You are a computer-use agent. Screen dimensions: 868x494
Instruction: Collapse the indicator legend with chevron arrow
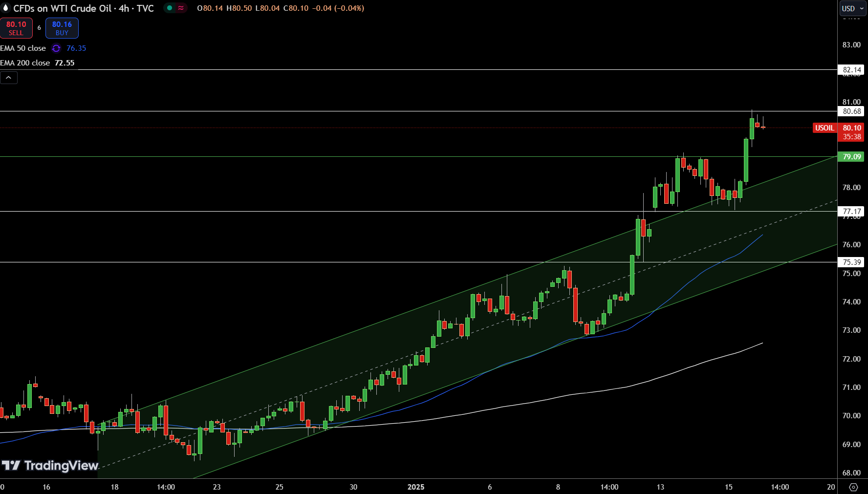pyautogui.click(x=9, y=78)
